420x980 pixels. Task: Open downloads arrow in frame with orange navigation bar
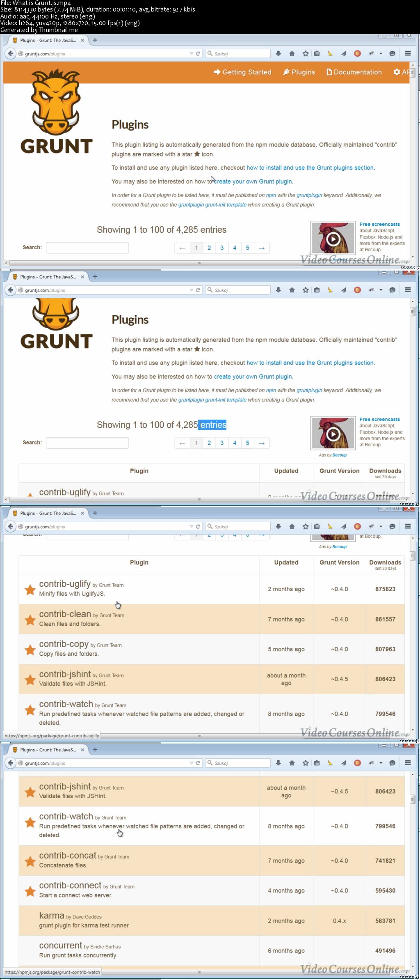coord(278,53)
